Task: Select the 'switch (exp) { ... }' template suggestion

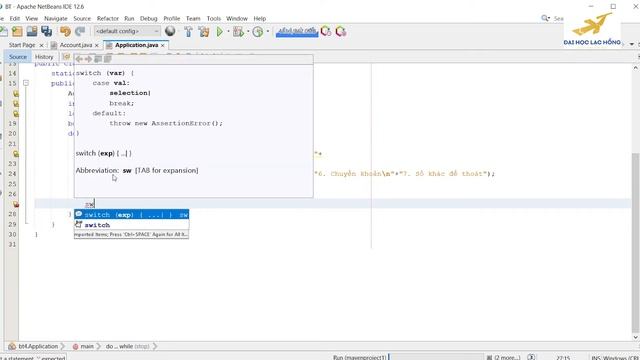Action: (131, 215)
